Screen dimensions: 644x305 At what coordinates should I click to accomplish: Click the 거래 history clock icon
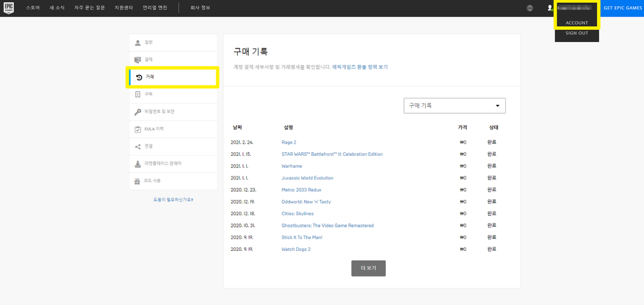pyautogui.click(x=139, y=77)
